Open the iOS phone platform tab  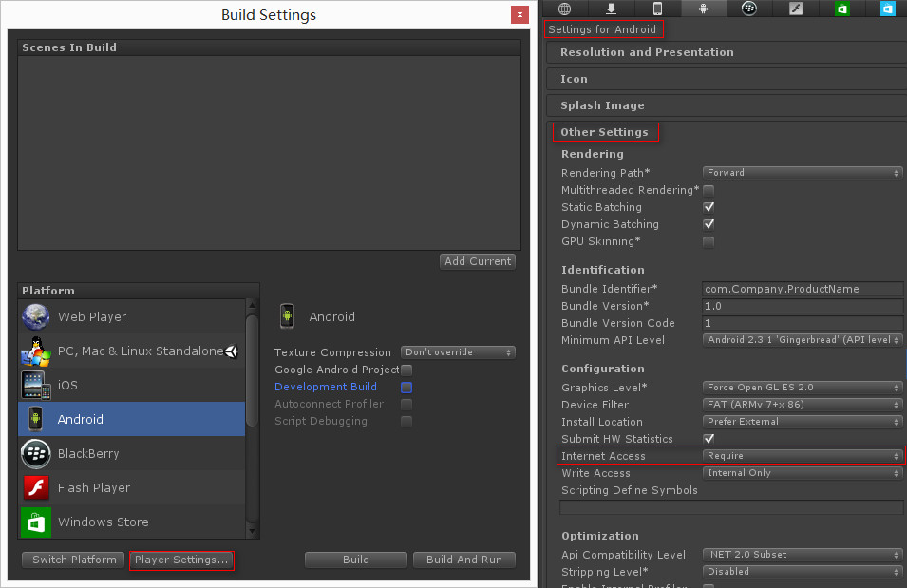pyautogui.click(x=657, y=9)
